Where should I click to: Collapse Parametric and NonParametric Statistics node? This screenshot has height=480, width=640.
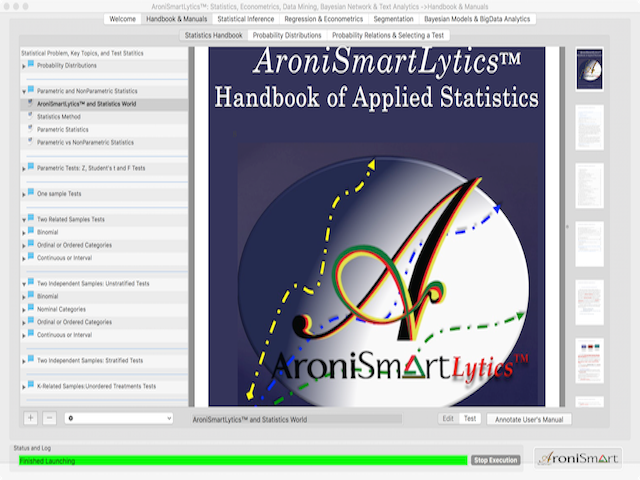point(24,92)
